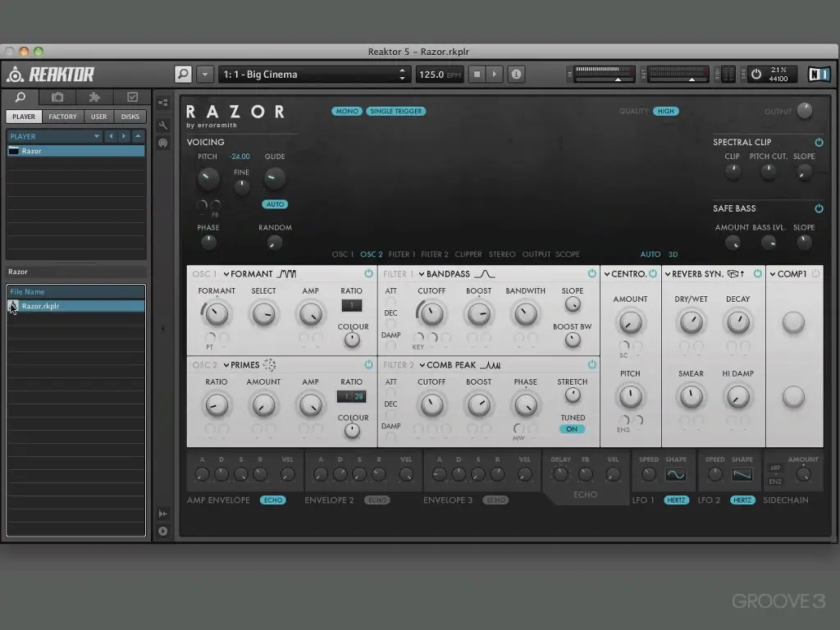Select OSC 2 display view tab

(372, 254)
